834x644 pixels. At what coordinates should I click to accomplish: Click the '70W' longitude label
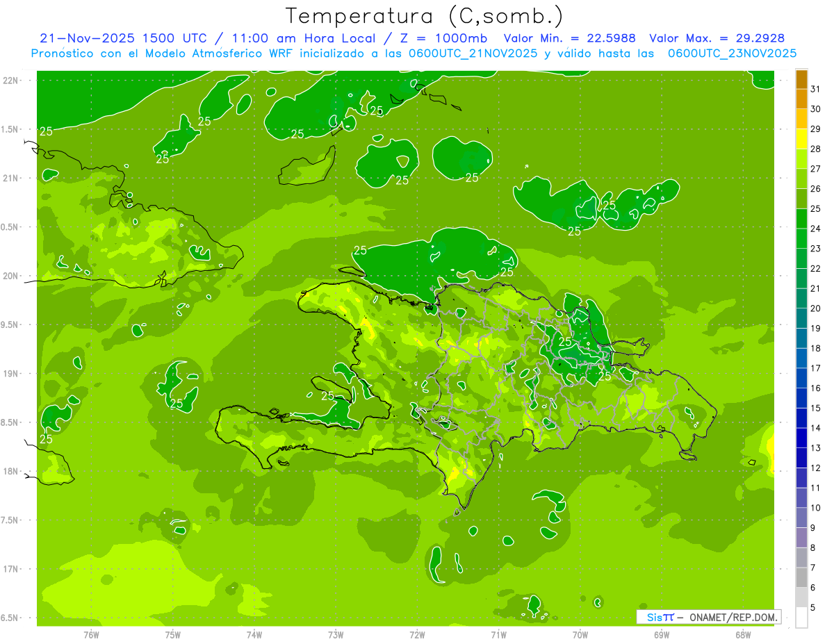[580, 634]
